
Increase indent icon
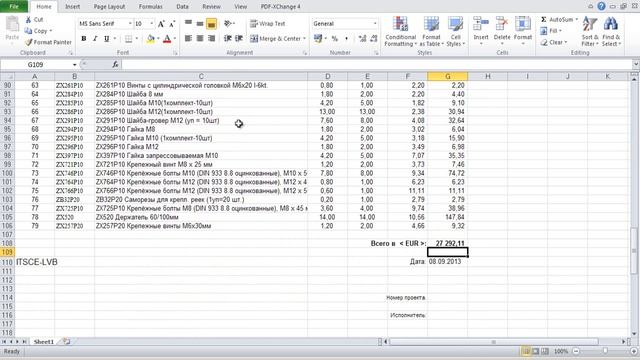(239, 38)
